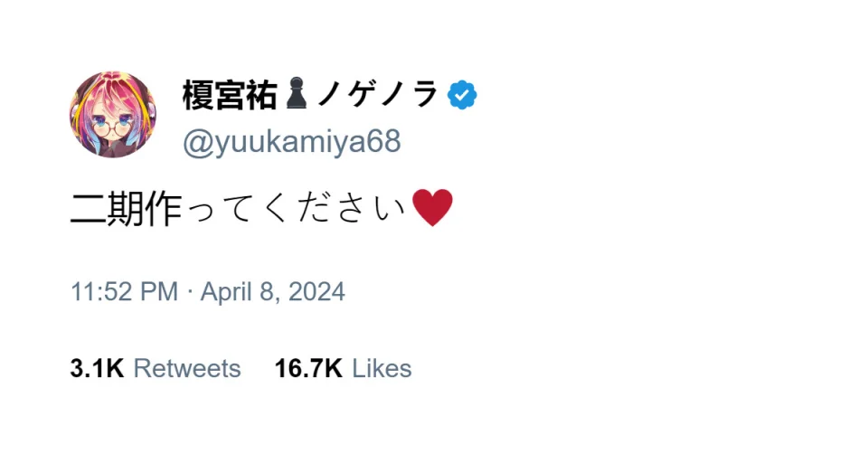
Task: Click the ノゲノラ part of the name
Action: point(378,95)
